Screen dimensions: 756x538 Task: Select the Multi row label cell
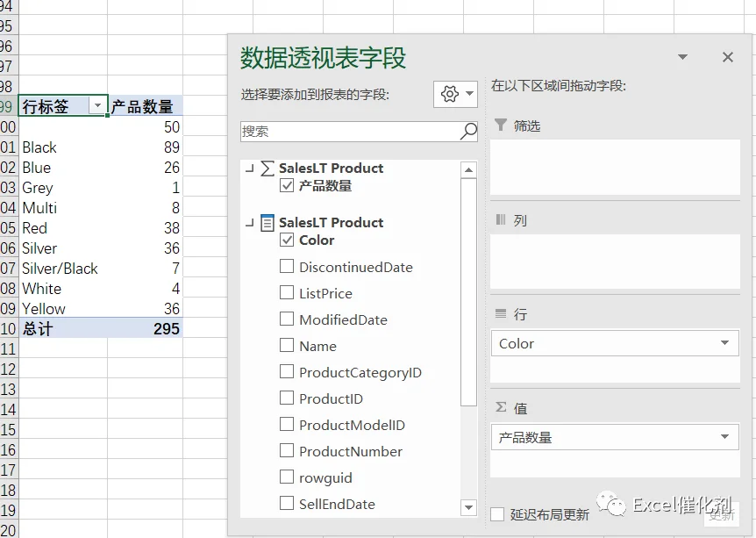[x=63, y=207]
